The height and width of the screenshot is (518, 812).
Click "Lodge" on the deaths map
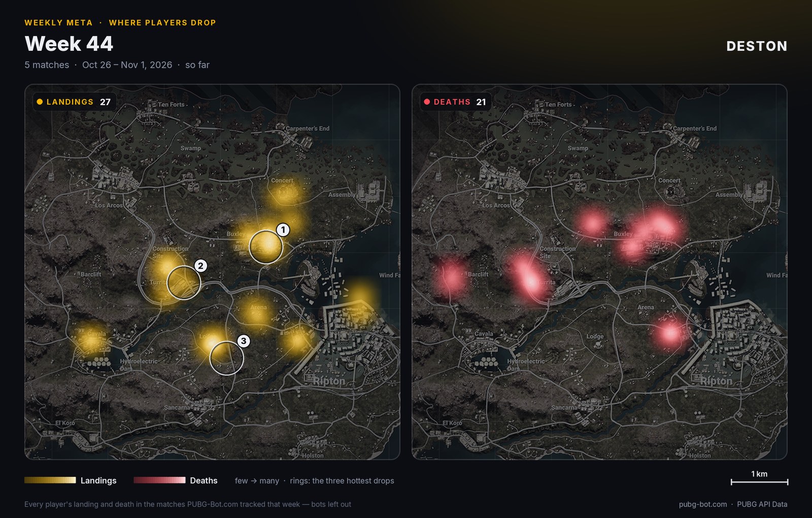(595, 336)
